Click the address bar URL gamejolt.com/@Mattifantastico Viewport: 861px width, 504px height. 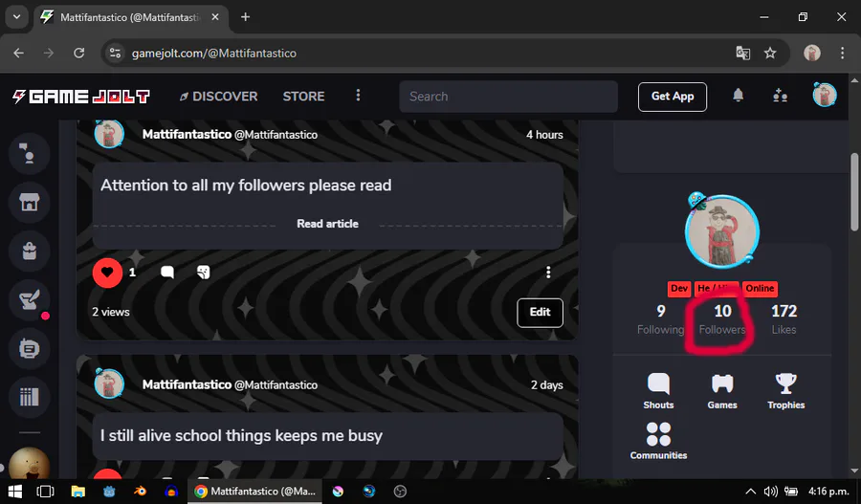coord(214,54)
